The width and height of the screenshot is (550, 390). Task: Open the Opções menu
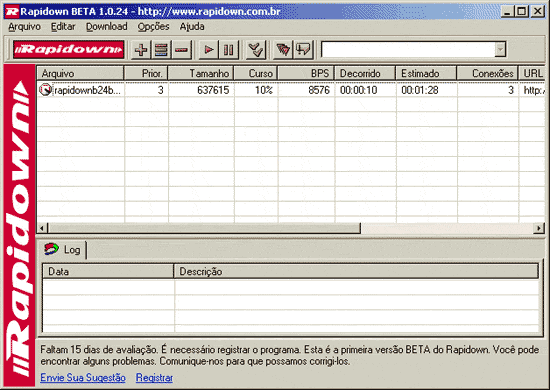click(153, 27)
